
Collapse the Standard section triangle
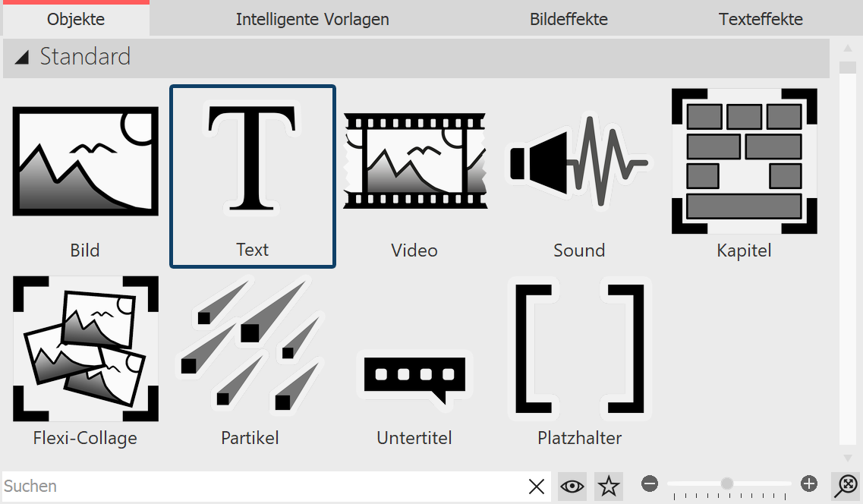point(22,58)
